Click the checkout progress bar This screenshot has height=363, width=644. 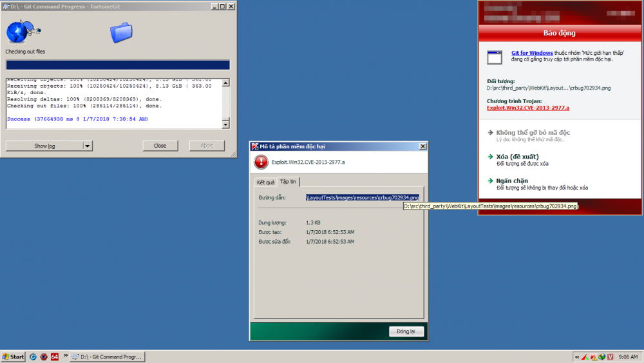coord(118,65)
